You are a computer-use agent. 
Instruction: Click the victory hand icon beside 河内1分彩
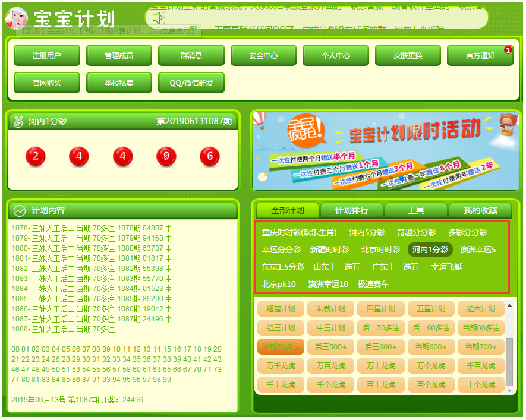pyautogui.click(x=18, y=121)
